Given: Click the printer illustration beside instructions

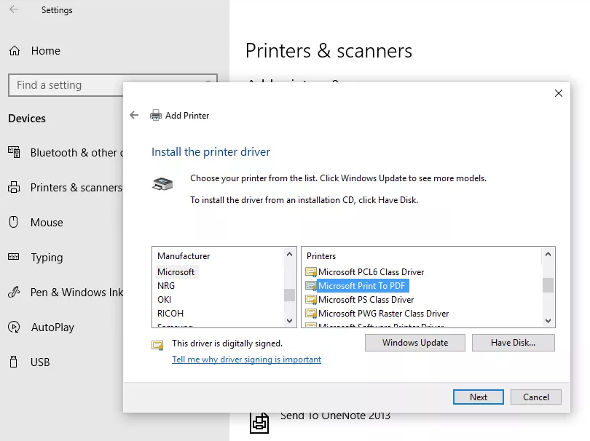Looking at the screenshot, I should pos(163,184).
